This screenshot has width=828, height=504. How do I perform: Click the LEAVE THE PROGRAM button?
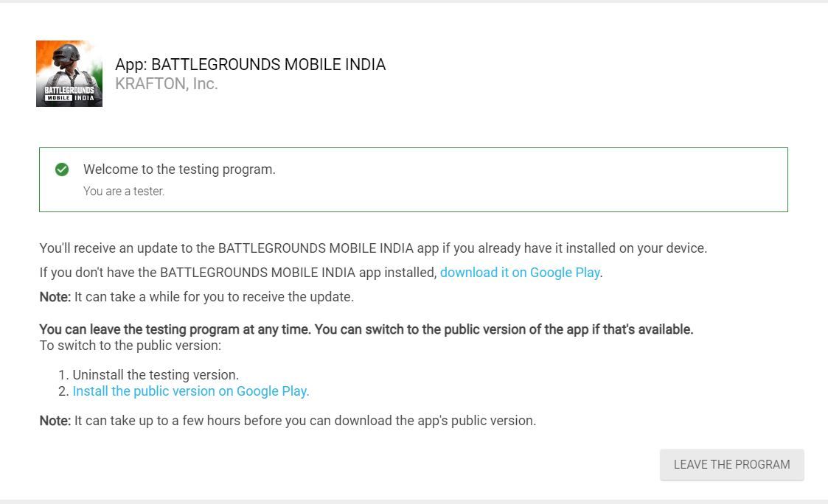[x=732, y=464]
